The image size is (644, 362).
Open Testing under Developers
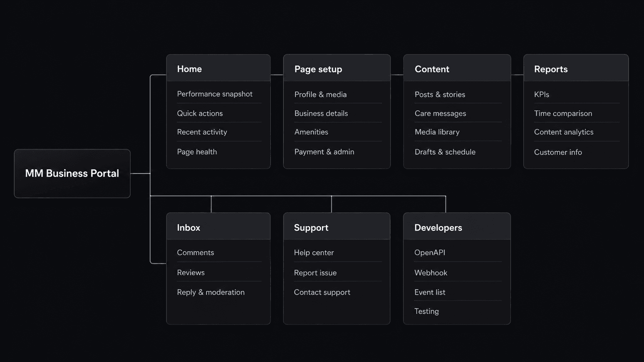tap(426, 311)
